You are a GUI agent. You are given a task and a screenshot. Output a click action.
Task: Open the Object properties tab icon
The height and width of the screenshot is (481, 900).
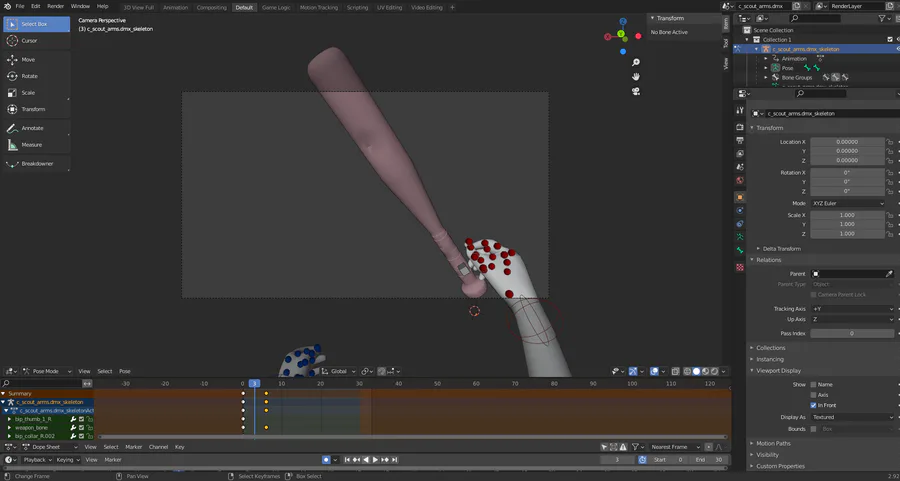[x=740, y=197]
